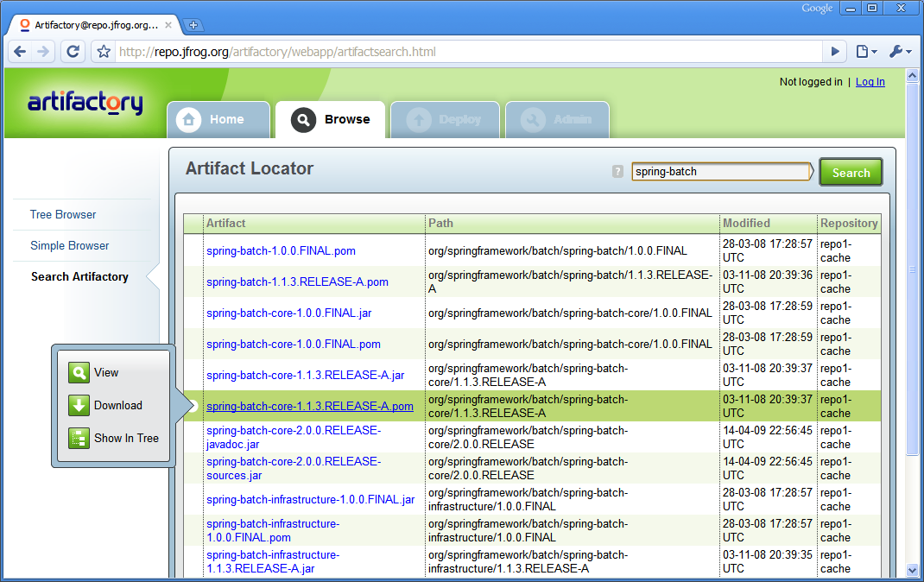
Task: Reload the page with the refresh button
Action: 73,52
